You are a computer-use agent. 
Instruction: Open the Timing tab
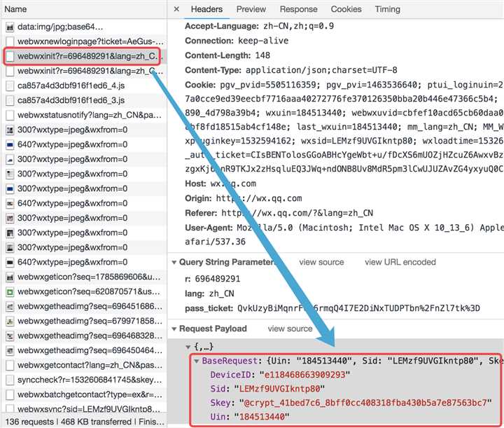tap(387, 9)
